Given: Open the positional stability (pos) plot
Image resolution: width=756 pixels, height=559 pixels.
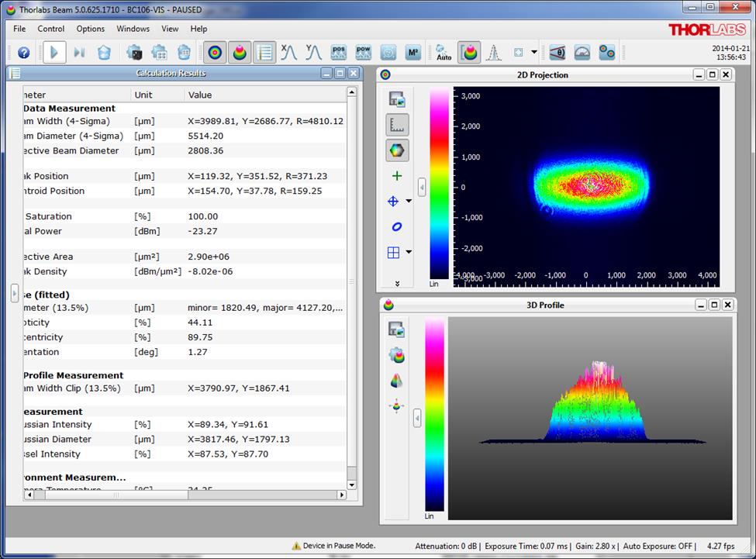Looking at the screenshot, I should 339,53.
